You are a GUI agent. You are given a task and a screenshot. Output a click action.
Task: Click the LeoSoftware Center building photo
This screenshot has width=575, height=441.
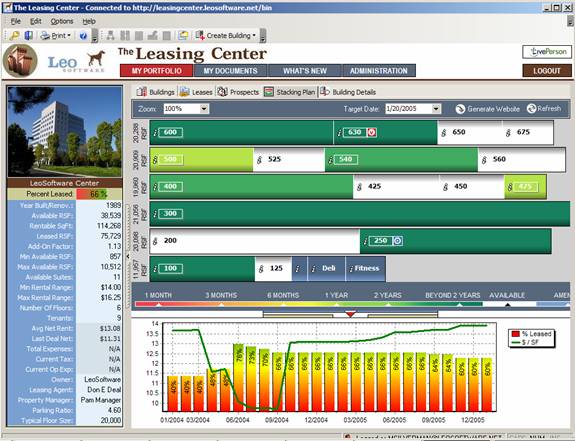pyautogui.click(x=65, y=132)
